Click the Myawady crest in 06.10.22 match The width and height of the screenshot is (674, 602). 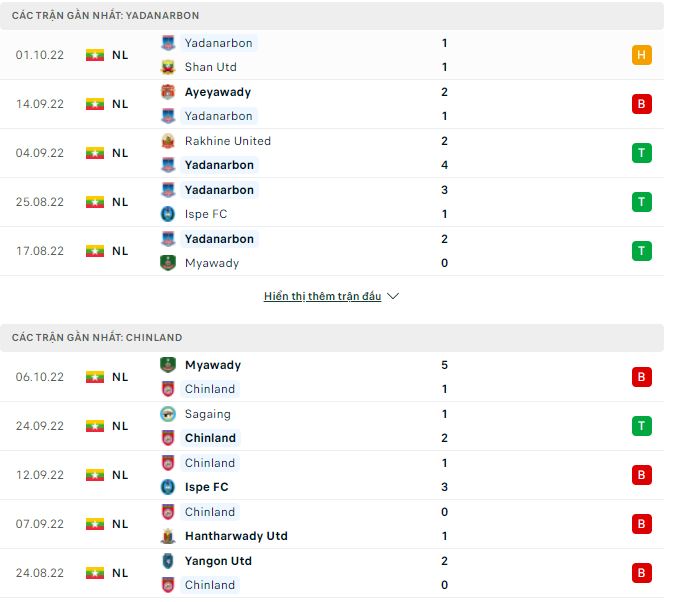pyautogui.click(x=168, y=365)
